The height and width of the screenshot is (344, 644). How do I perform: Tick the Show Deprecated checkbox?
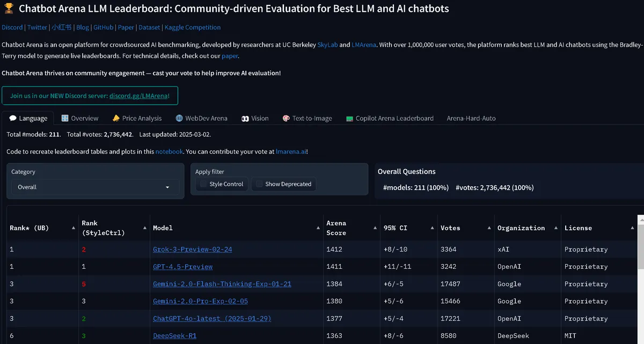click(x=259, y=184)
